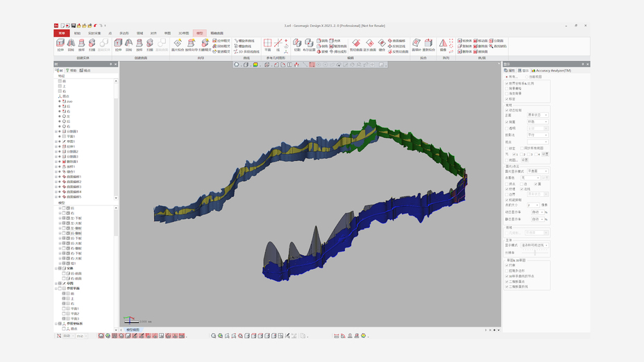
Task: Select the 缝合 (Sew) tool
Action: [382, 45]
